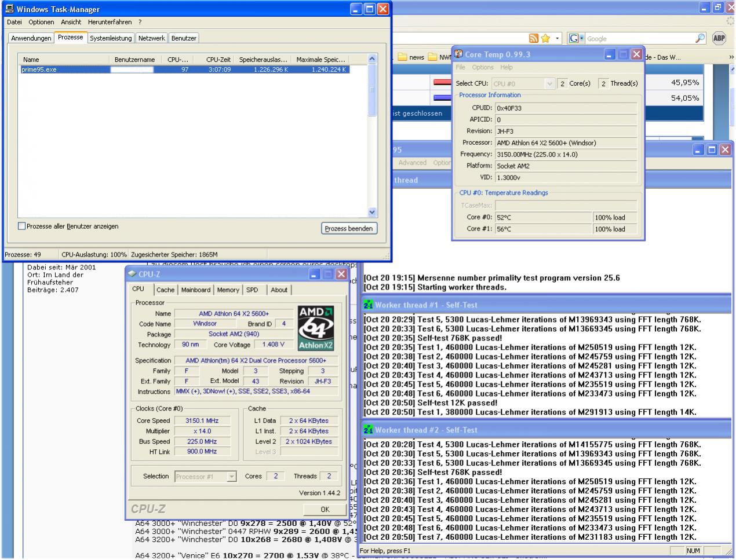Viewport: 736px width, 560px height.
Task: Click the Core Temp title bar icon
Action: [x=458, y=54]
